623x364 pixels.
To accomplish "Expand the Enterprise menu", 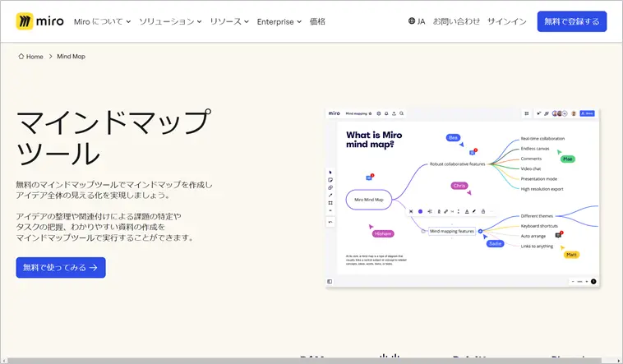I will point(279,21).
